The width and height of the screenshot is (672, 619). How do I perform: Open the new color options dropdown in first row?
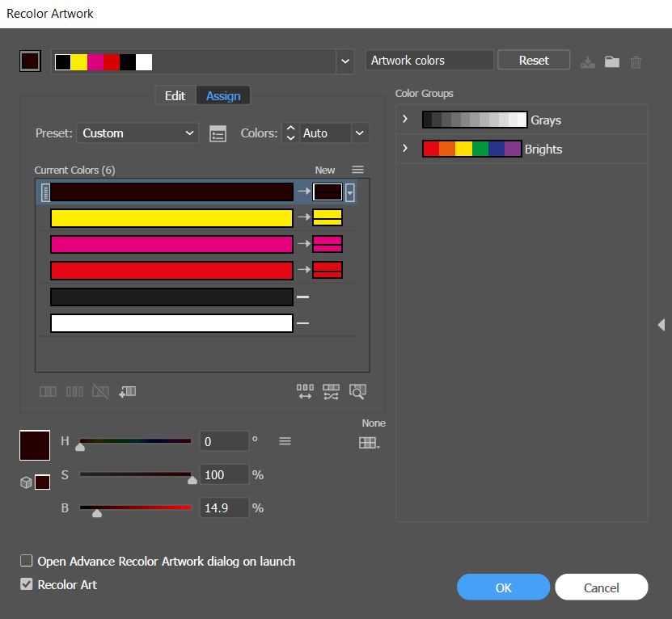point(349,192)
